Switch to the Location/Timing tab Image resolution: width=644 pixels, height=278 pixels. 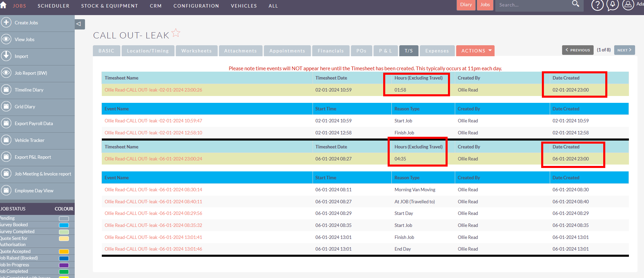click(x=148, y=51)
